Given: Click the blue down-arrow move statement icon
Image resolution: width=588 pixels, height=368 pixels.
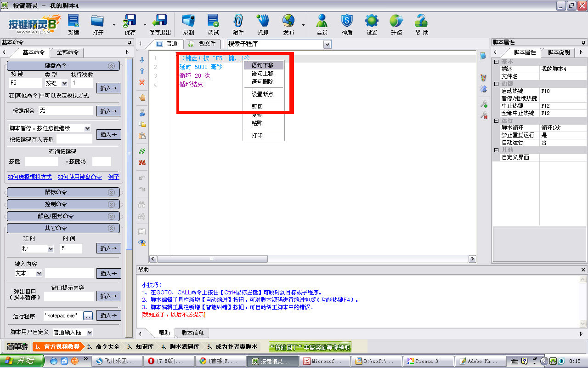Looking at the screenshot, I should coord(142,60).
